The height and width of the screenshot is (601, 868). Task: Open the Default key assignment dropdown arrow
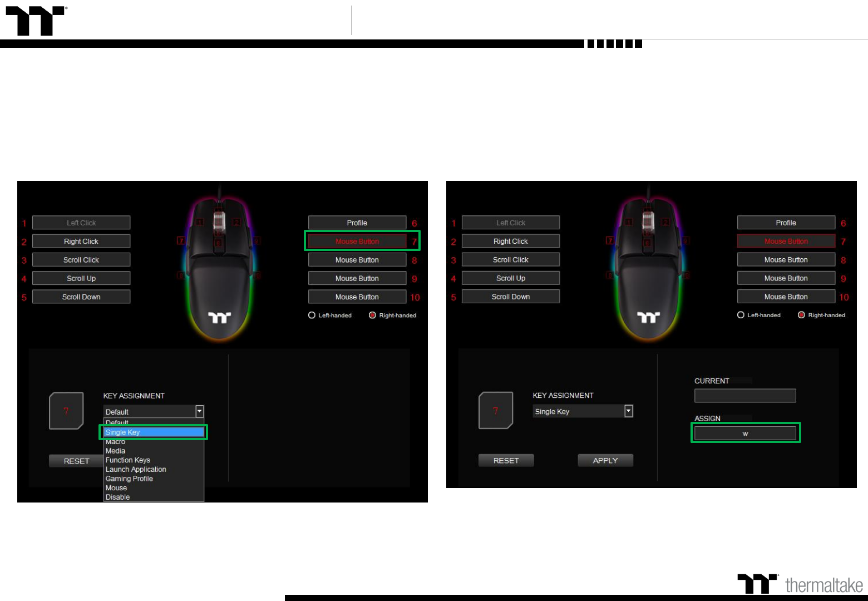(x=200, y=411)
